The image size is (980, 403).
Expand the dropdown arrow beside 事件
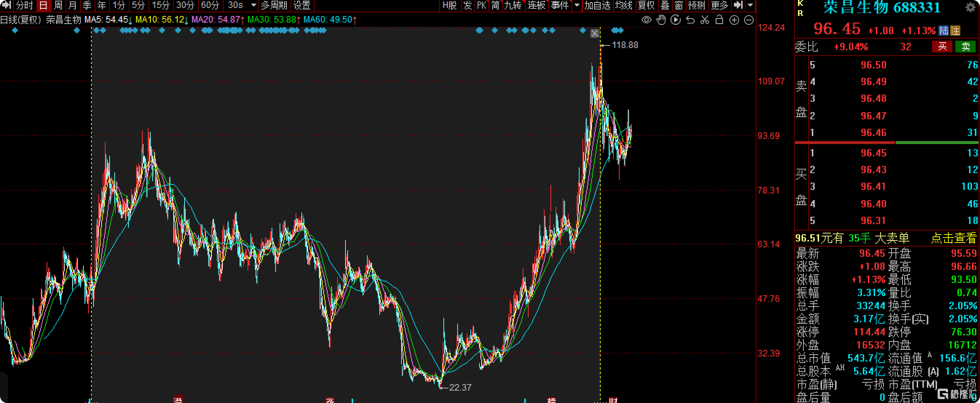tap(577, 5)
